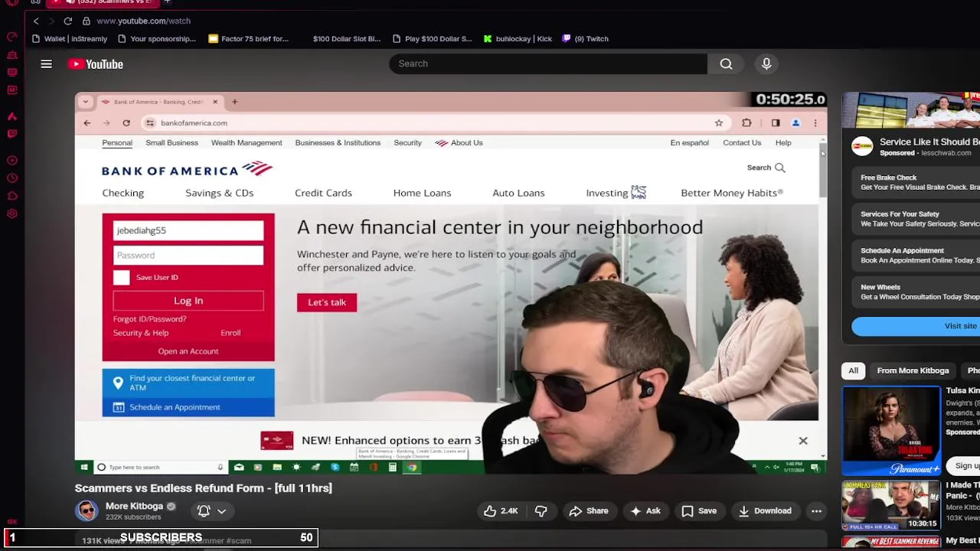Open the (9) Twitch bookmark
The image size is (980, 551).
point(586,38)
